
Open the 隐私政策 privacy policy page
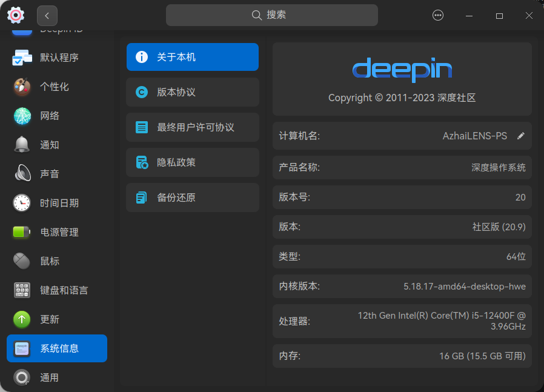coord(192,162)
